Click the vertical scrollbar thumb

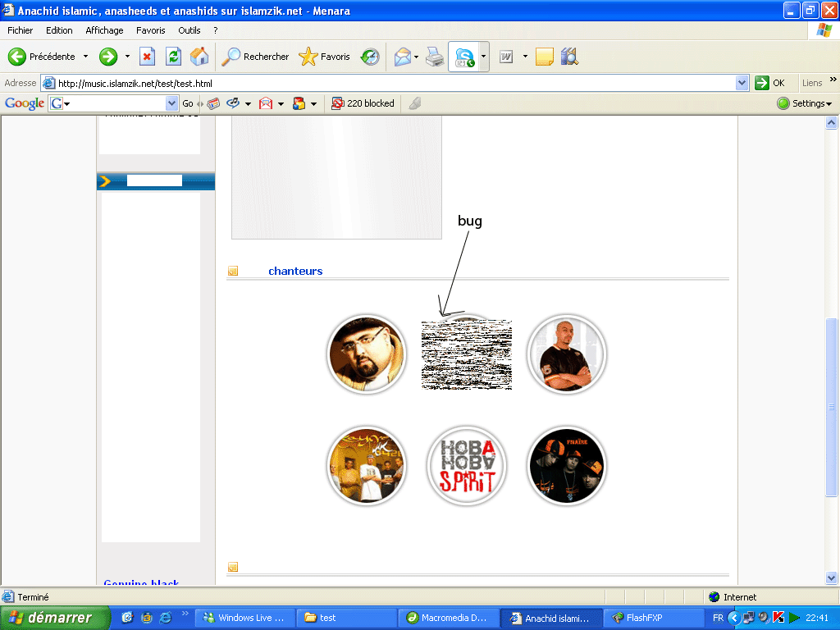[x=831, y=407]
